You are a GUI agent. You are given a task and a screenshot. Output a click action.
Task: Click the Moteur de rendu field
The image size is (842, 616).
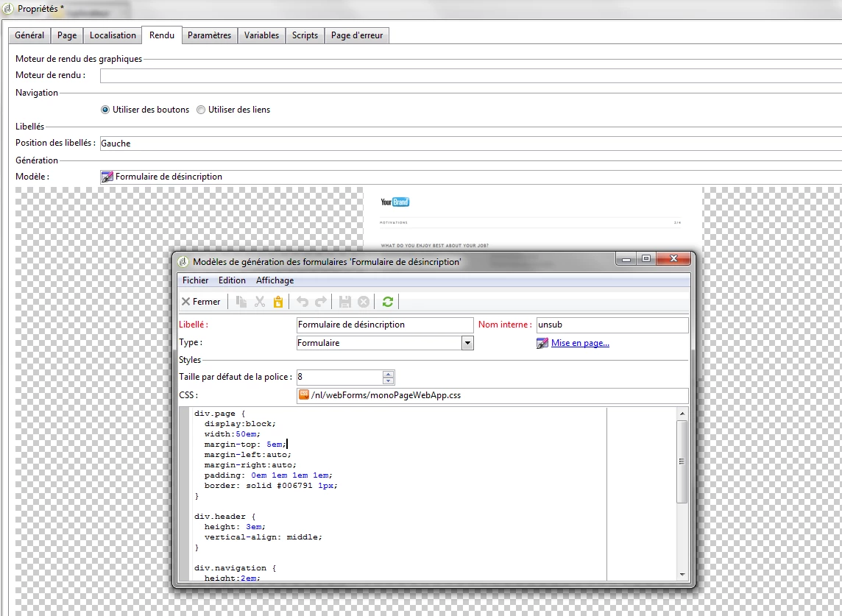pyautogui.click(x=471, y=75)
